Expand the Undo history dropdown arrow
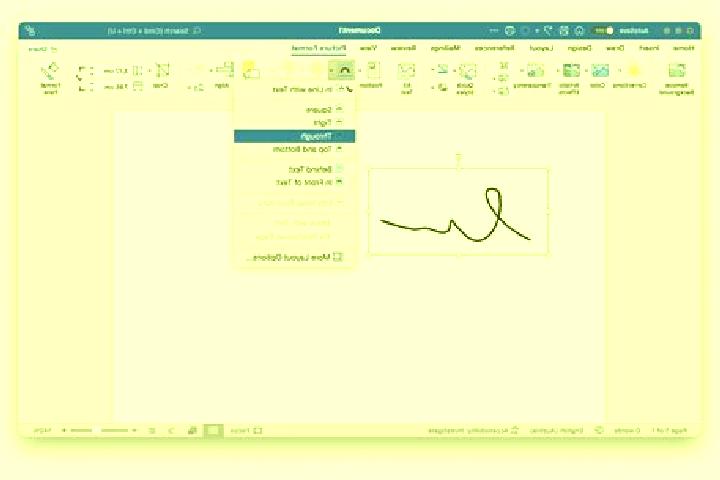 pos(537,31)
